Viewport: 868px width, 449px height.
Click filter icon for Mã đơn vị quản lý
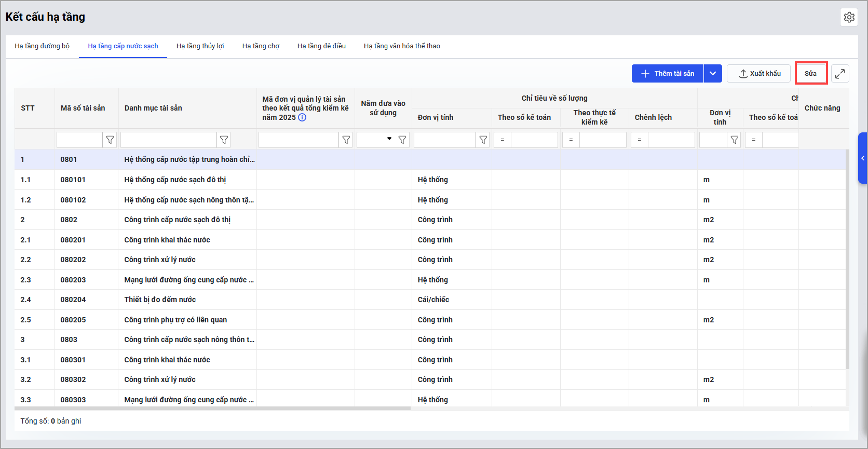point(346,140)
